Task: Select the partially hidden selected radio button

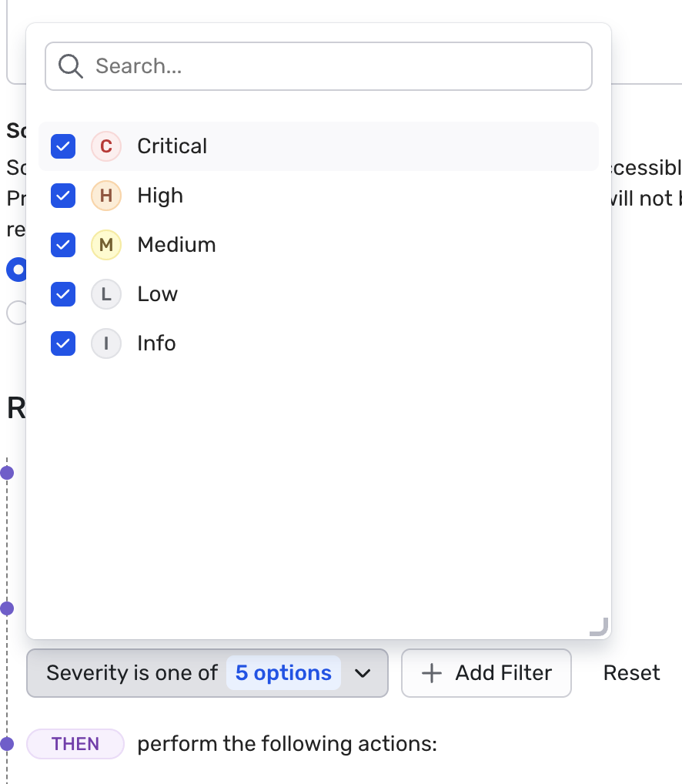Action: 16,270
